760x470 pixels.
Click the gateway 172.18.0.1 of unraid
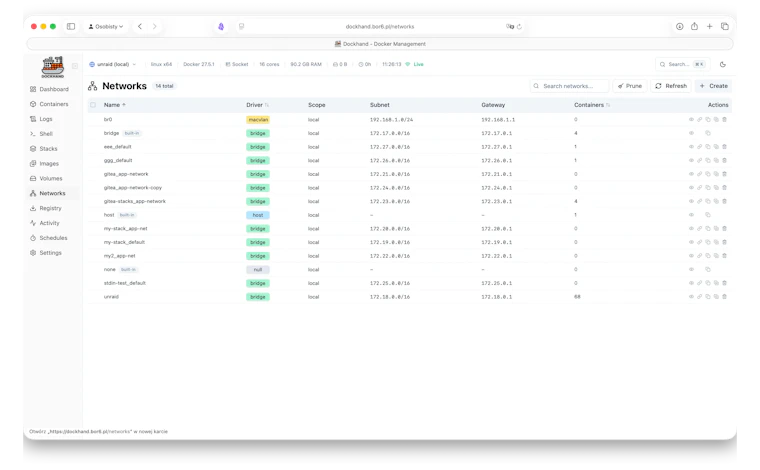pyautogui.click(x=496, y=297)
